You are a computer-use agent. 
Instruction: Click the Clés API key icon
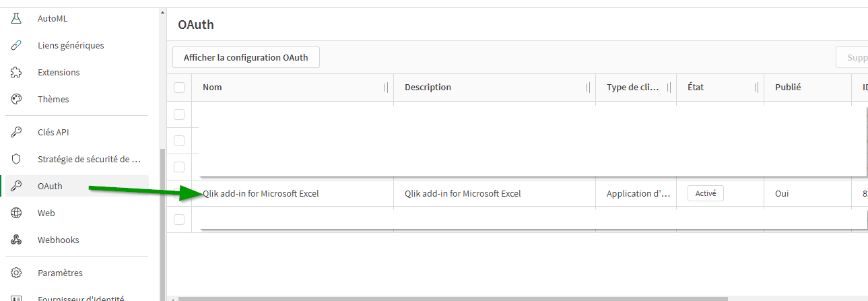(17, 133)
